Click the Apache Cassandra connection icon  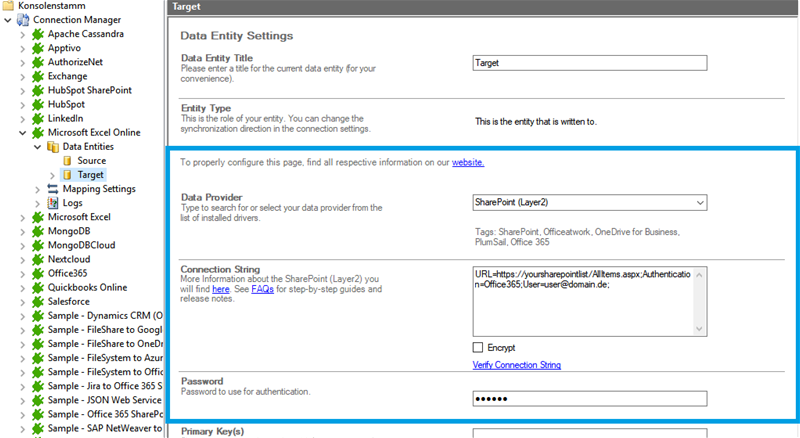[39, 34]
